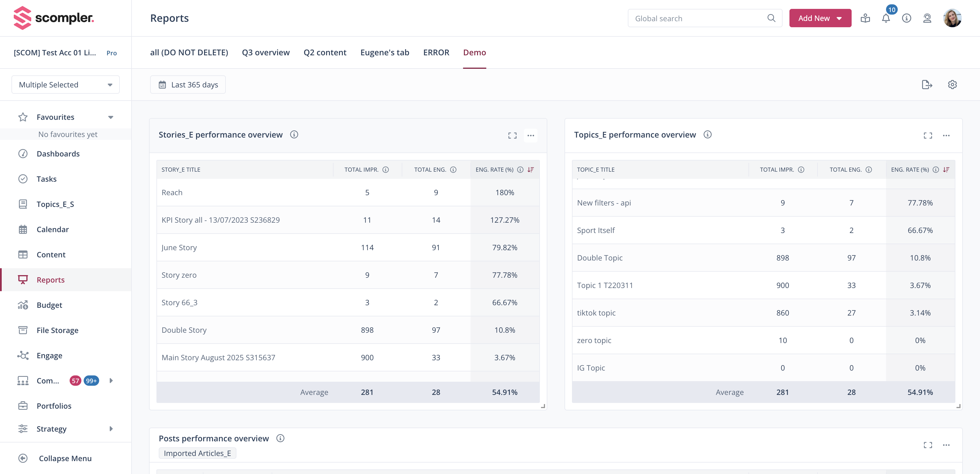Image resolution: width=980 pixels, height=474 pixels.
Task: Switch to the Q3 overview tab
Action: point(266,52)
